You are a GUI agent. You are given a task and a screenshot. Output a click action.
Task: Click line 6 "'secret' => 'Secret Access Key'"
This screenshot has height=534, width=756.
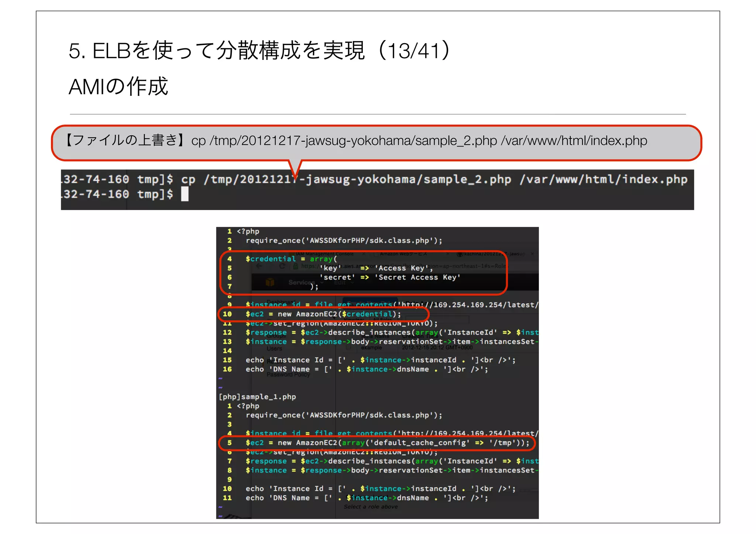click(390, 277)
